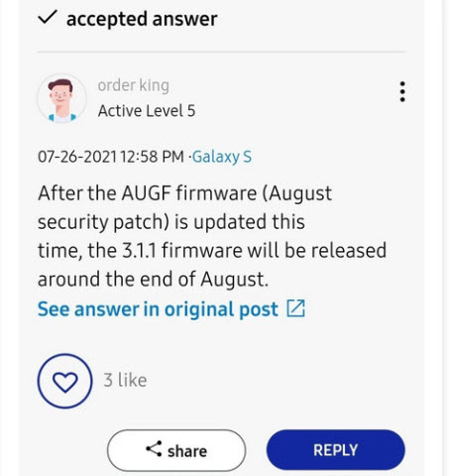Click the line 'around the end of August'
The image size is (451, 476).
153,280
